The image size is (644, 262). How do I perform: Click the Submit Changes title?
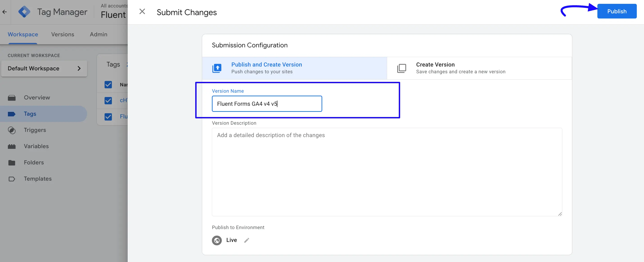[186, 12]
